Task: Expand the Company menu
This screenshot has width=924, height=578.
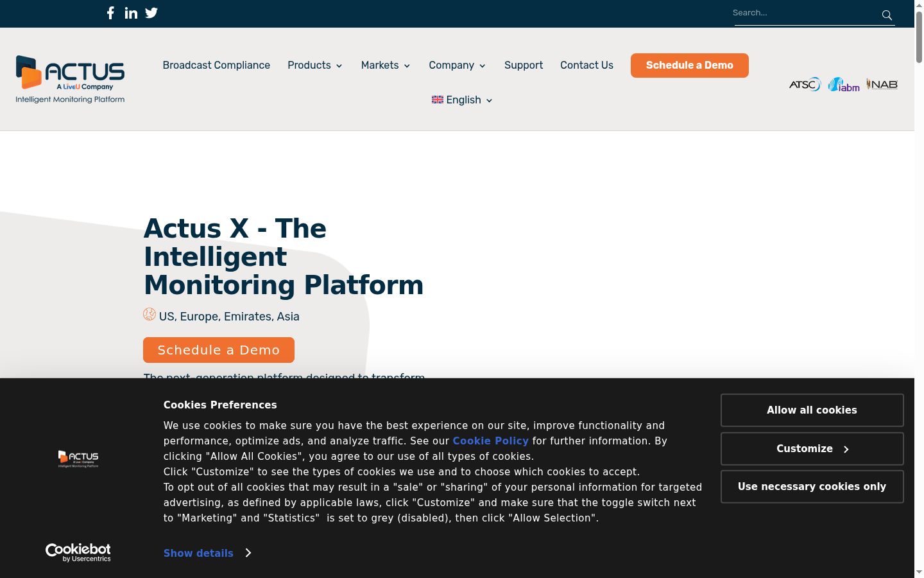Action: click(458, 66)
